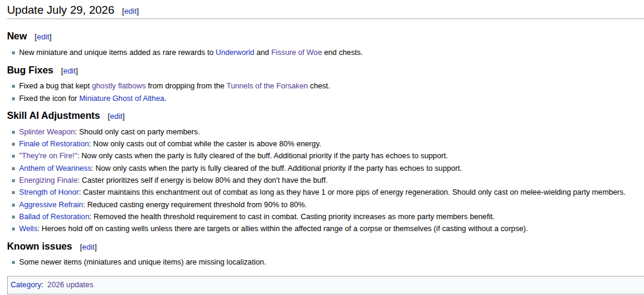Open Tunnels of the Forsaken link
The image size is (644, 295).
[x=267, y=86]
